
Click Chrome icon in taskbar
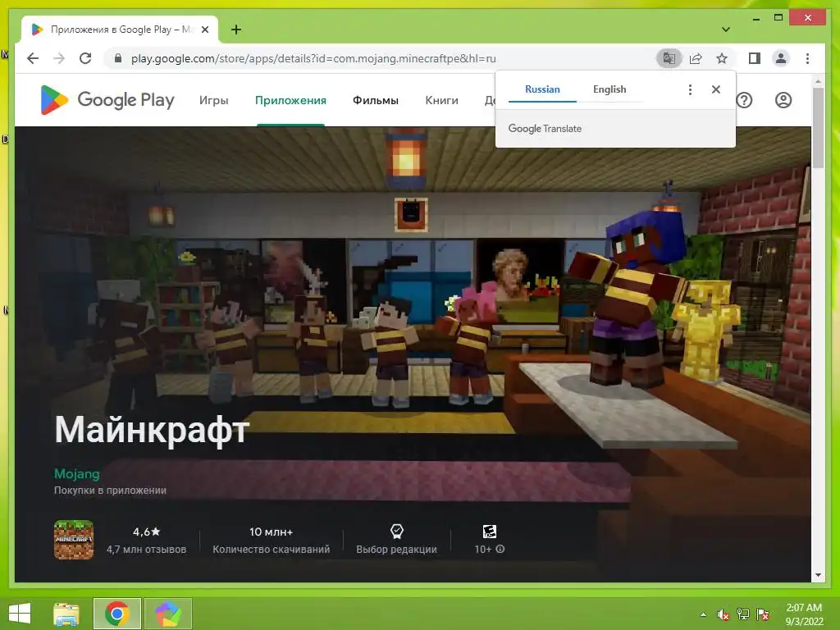(x=116, y=614)
